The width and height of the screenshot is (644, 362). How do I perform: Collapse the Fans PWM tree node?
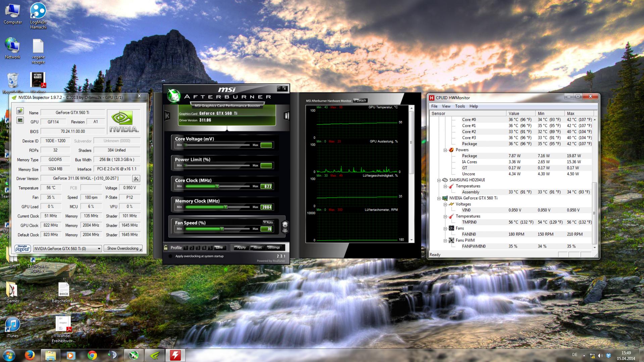tap(445, 241)
